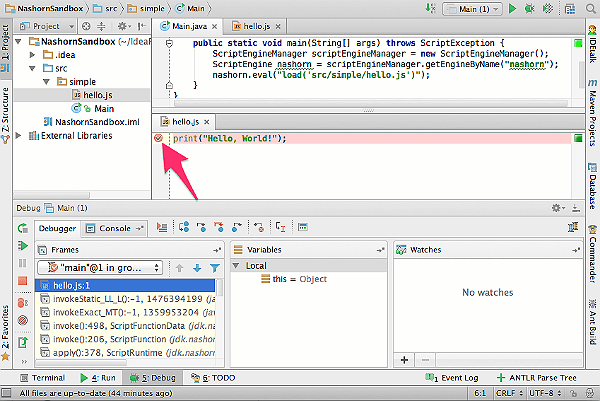The height and width of the screenshot is (401, 600).
Task: Open the Terminal tool window button
Action: [x=42, y=378]
